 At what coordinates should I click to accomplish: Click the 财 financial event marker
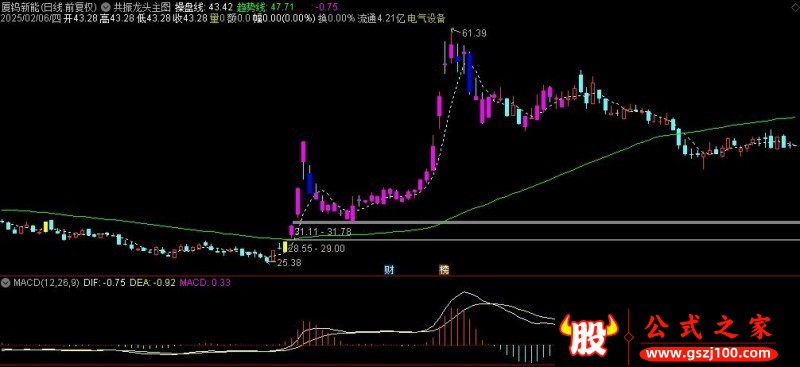click(389, 270)
